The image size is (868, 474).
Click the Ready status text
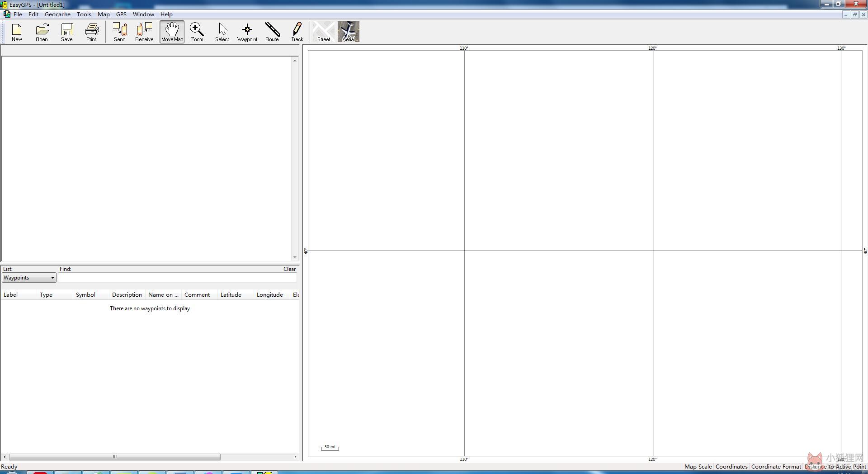tap(9, 467)
